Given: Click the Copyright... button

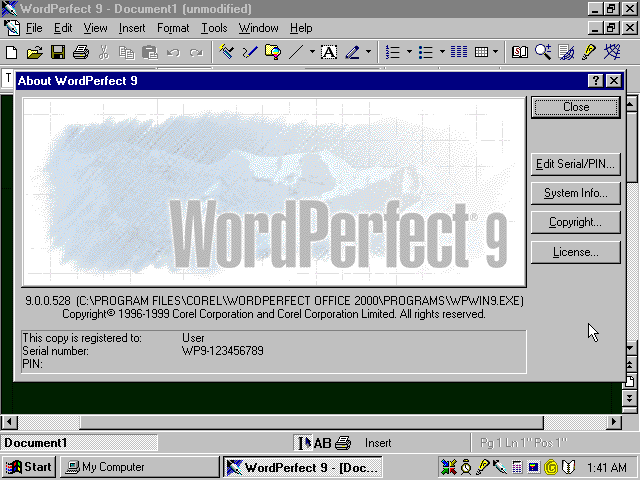Looking at the screenshot, I should tap(576, 222).
